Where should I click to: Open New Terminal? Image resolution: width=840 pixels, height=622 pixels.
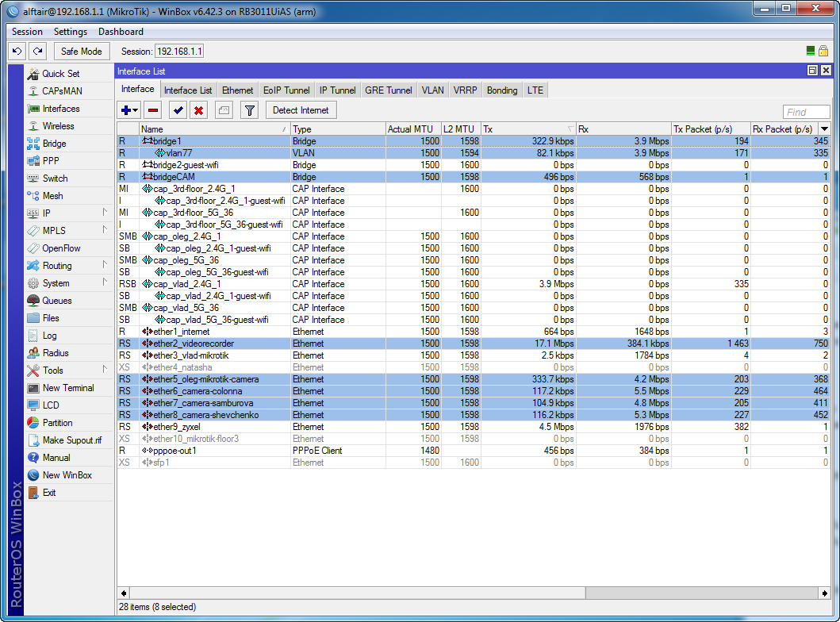click(x=68, y=388)
